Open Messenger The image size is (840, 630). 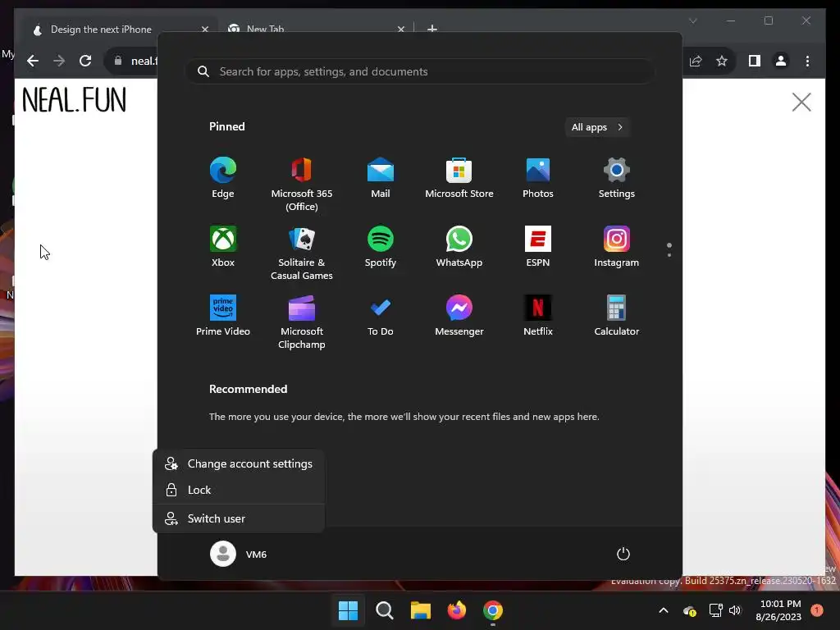pyautogui.click(x=459, y=316)
